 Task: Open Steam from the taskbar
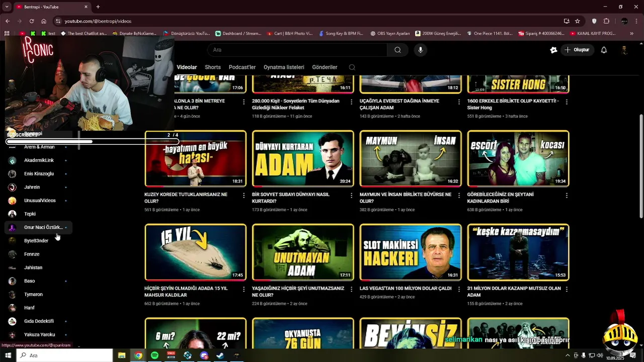(220, 355)
